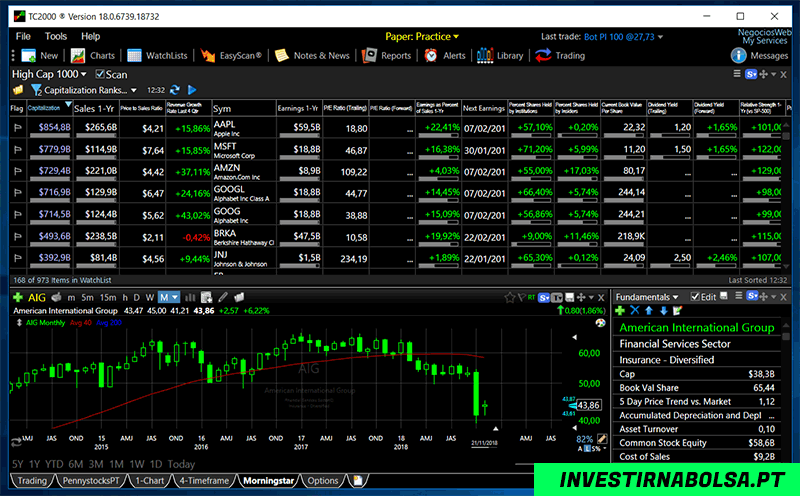Click the chart bar style icon
This screenshot has width=800, height=496.
tap(190, 297)
